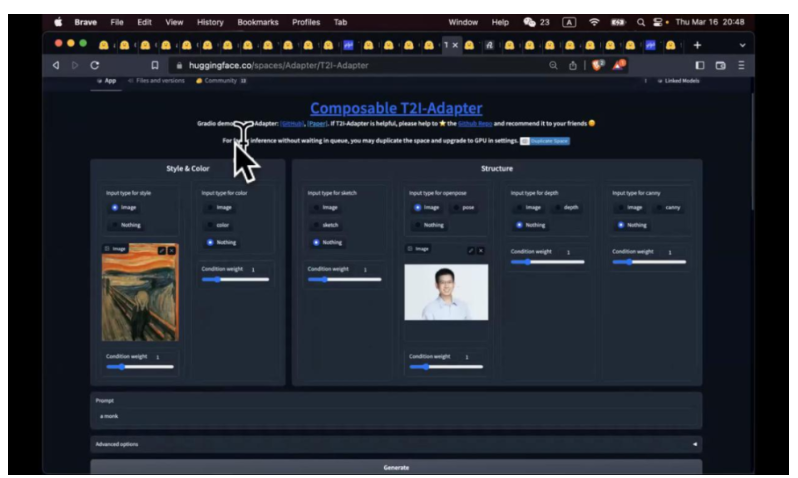
Task: Select sketch option for sketch input type
Action: pyautogui.click(x=326, y=225)
